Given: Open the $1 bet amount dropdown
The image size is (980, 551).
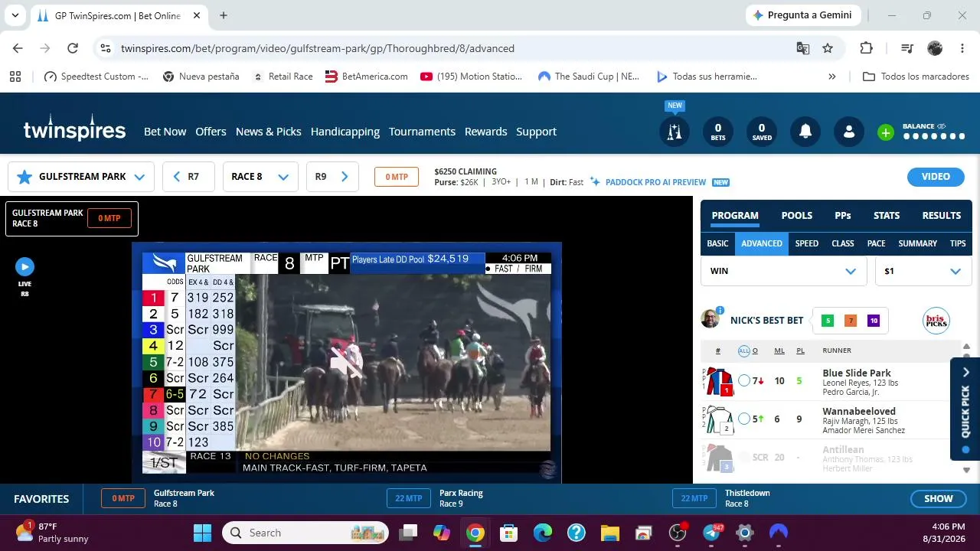Looking at the screenshot, I should point(923,271).
